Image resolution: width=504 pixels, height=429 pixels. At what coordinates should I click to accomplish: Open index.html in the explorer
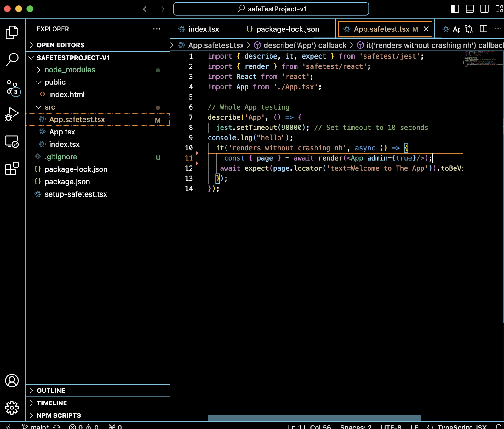(x=98, y=94)
